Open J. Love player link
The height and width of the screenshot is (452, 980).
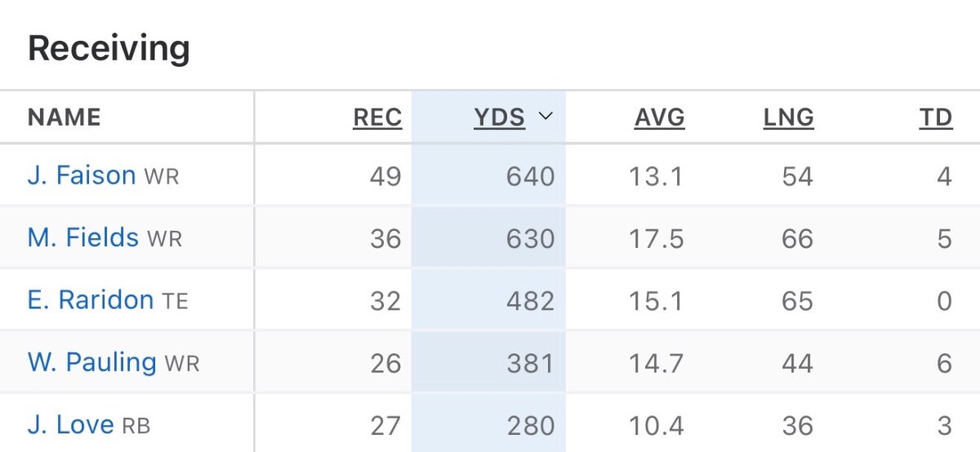point(71,424)
